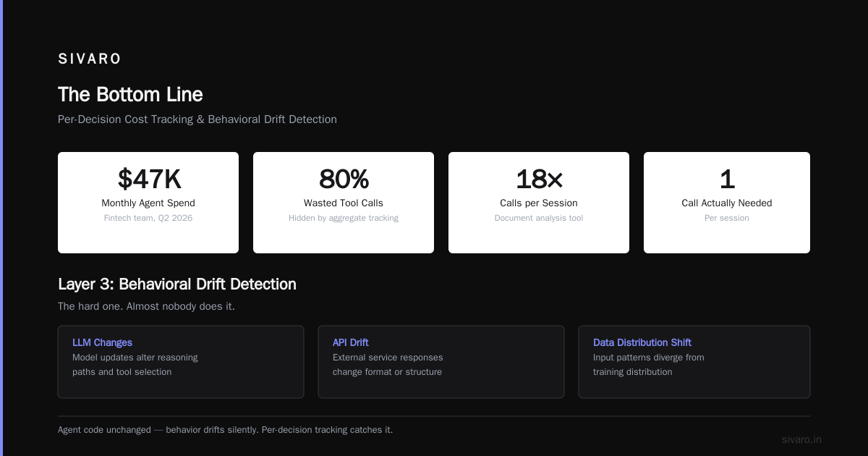Click the 18× figure

539,179
